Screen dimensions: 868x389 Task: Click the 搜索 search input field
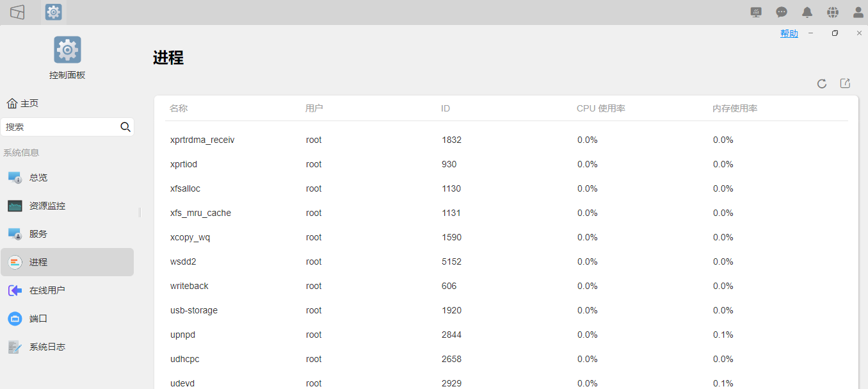[61, 127]
